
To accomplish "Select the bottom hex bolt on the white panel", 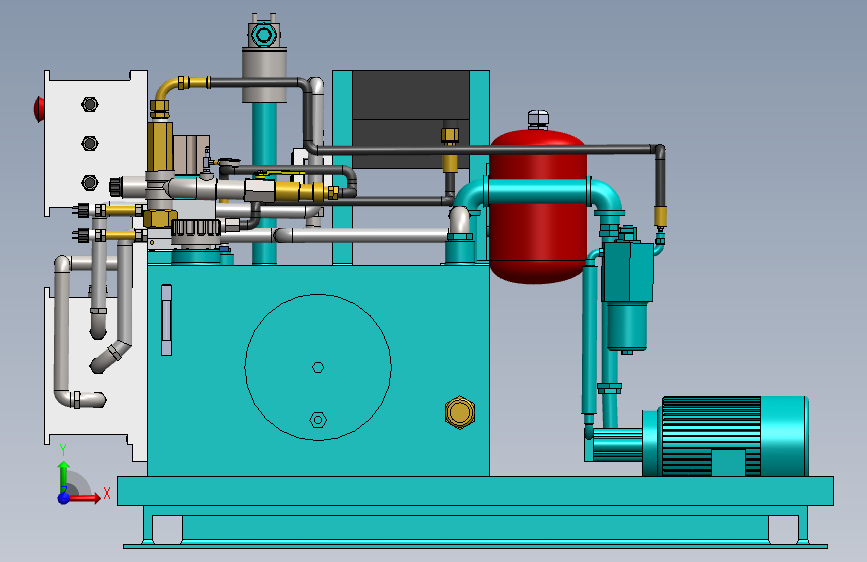I will tap(90, 182).
